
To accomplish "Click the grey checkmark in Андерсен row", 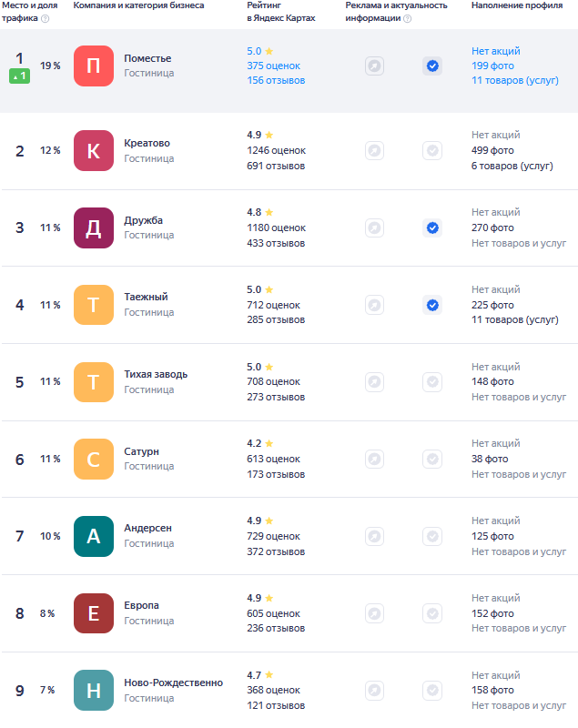I will pos(432,536).
